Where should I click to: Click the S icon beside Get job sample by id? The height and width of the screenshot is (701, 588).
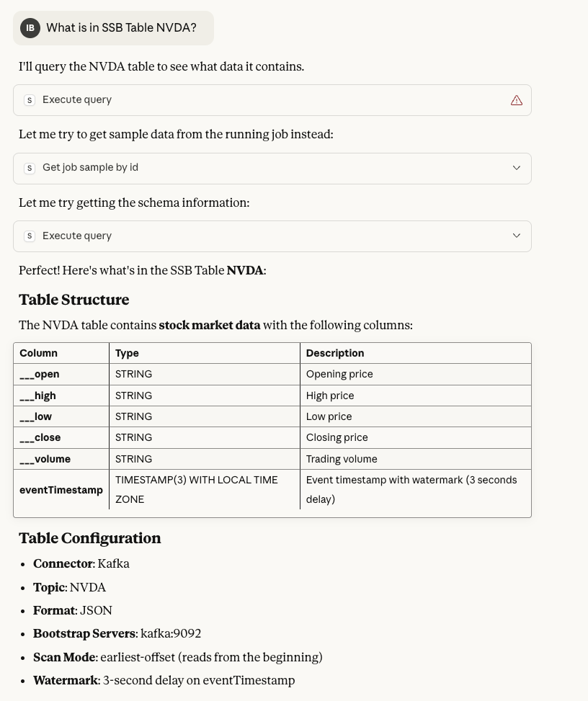click(x=30, y=167)
